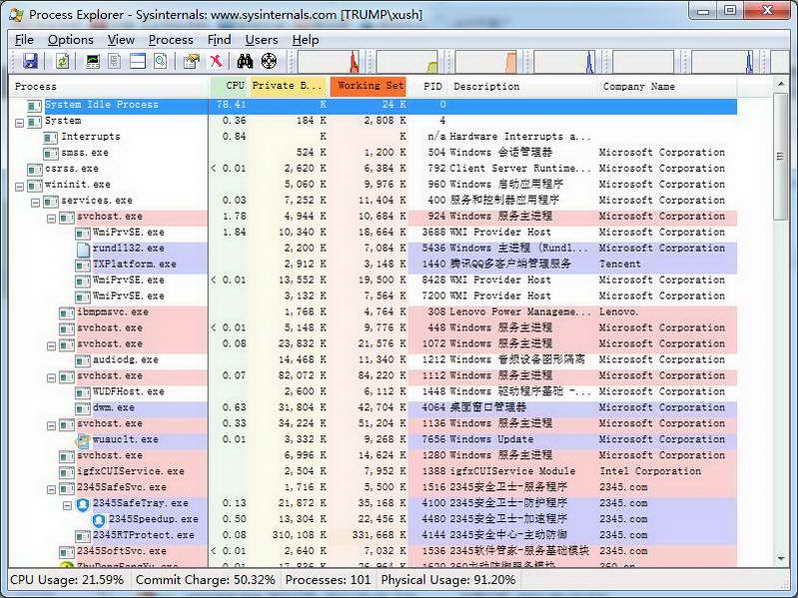Sort by the Private Bytes column header

(x=289, y=87)
